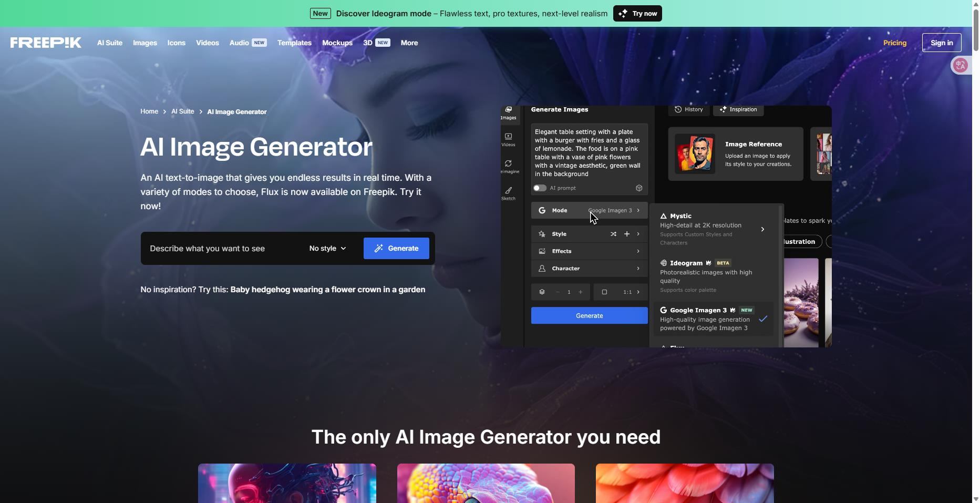
Task: Click the lavender donuts thumbnail
Action: point(801,302)
